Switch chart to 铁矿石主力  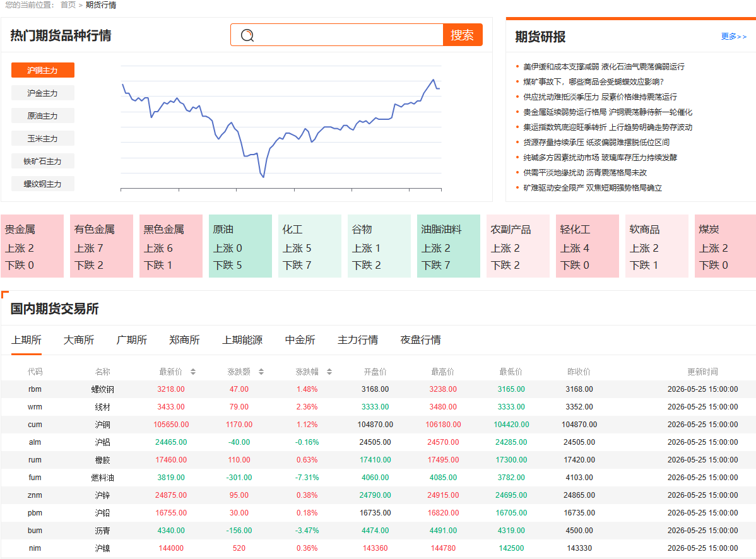pos(43,161)
